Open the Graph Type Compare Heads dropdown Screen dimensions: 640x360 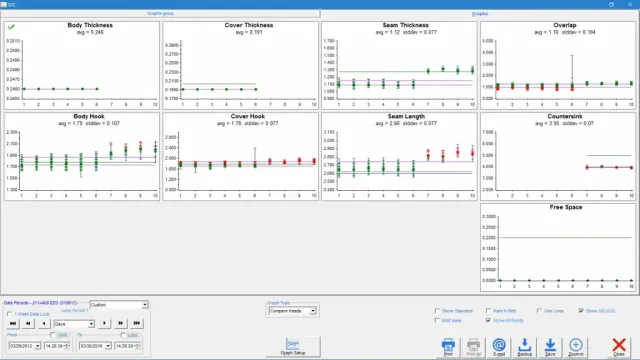coord(313,311)
